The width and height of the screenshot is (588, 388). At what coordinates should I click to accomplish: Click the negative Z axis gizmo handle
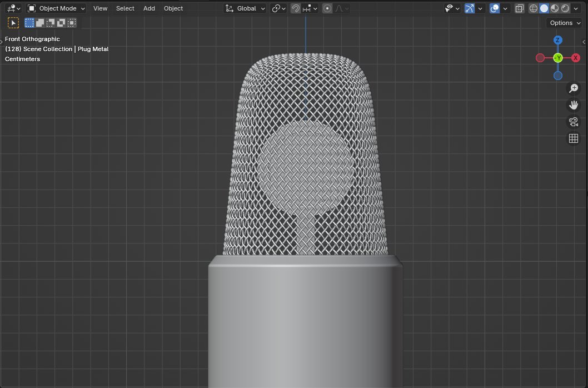(x=558, y=76)
